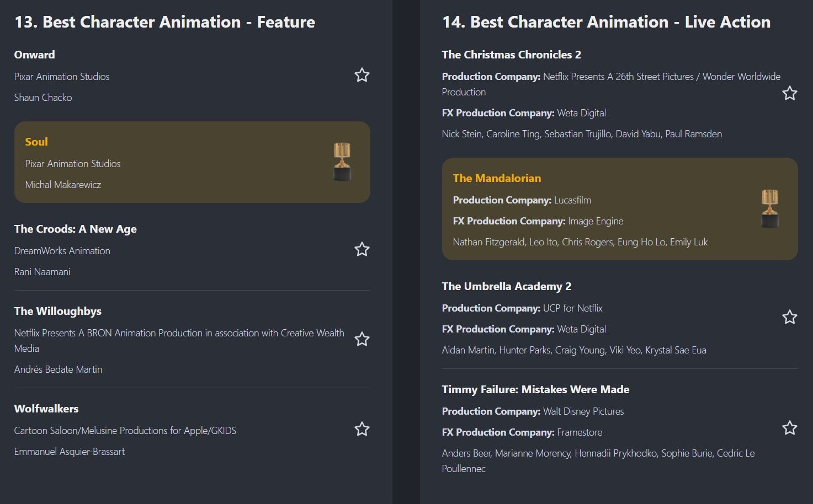Image resolution: width=813 pixels, height=504 pixels.
Task: Click the trophy icon on Soul
Action: pos(342,162)
